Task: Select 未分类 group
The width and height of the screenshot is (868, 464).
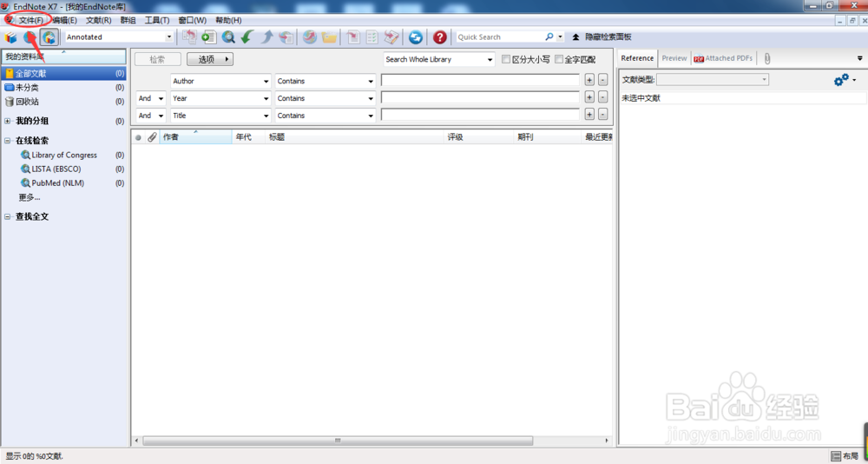Action: pyautogui.click(x=63, y=88)
